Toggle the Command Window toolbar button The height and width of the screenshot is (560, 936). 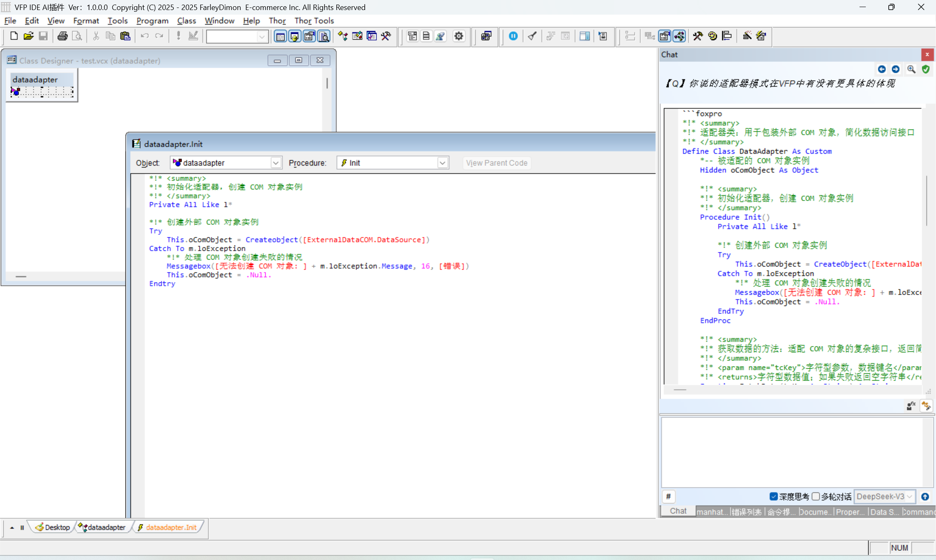280,36
